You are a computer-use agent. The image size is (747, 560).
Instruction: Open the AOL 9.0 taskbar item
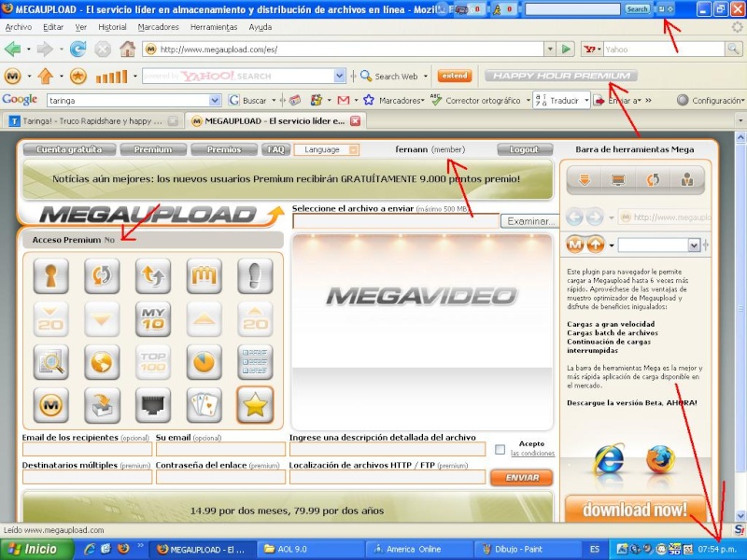click(311, 549)
